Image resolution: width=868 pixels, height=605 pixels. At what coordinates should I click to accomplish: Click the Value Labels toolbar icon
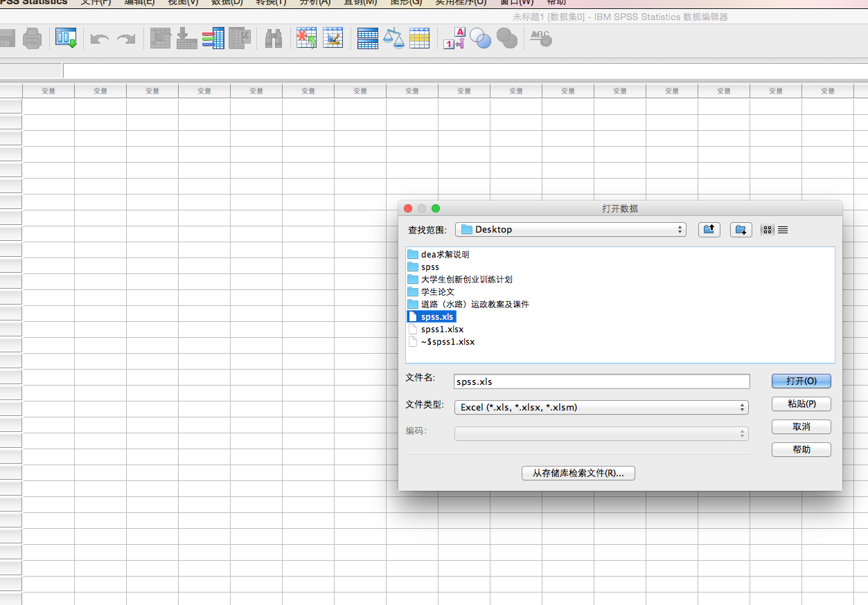[454, 39]
